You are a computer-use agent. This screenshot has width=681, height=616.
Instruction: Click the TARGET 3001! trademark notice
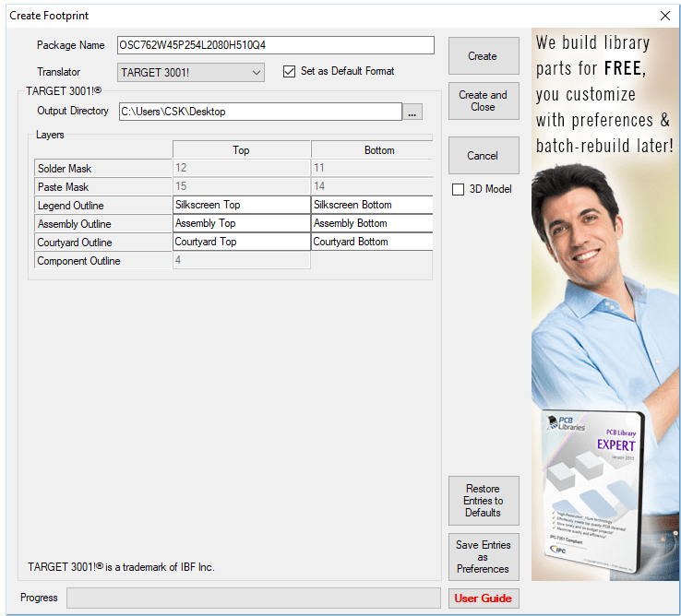point(121,567)
